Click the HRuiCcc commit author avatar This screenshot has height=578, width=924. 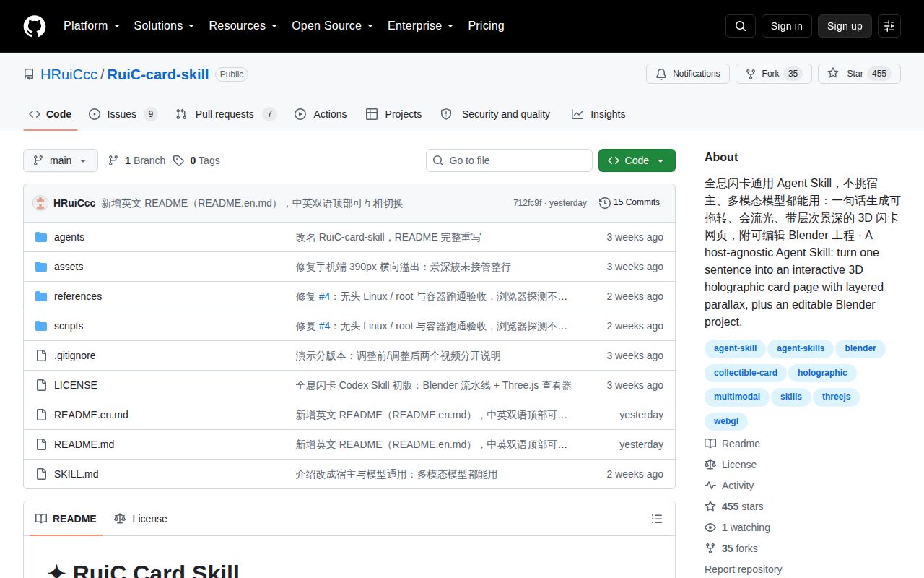click(x=40, y=203)
